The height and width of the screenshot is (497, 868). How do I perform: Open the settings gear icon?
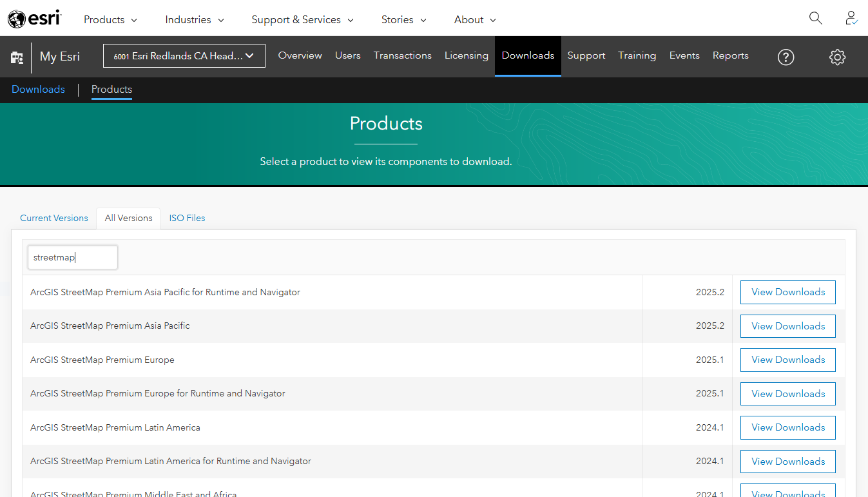point(837,57)
